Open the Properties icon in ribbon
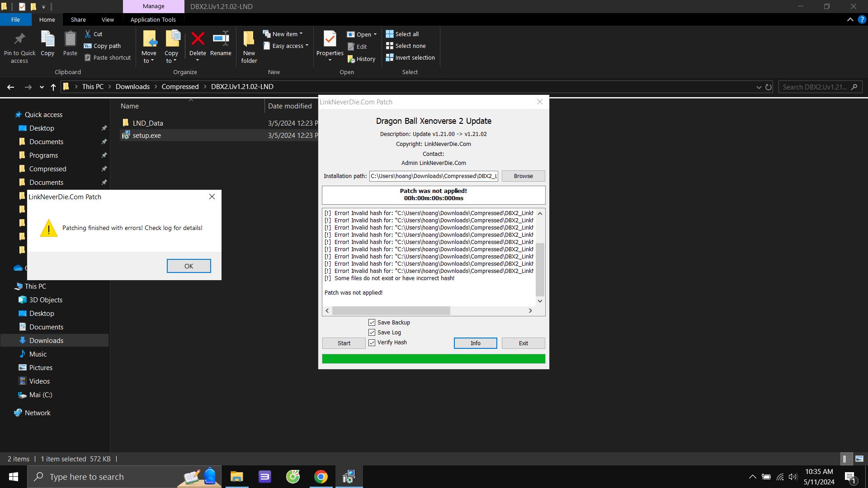 tap(330, 40)
